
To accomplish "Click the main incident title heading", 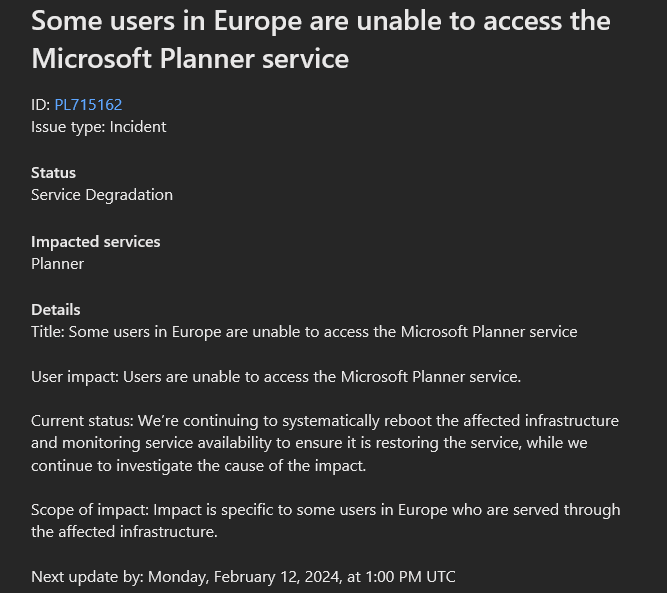I will (x=321, y=40).
